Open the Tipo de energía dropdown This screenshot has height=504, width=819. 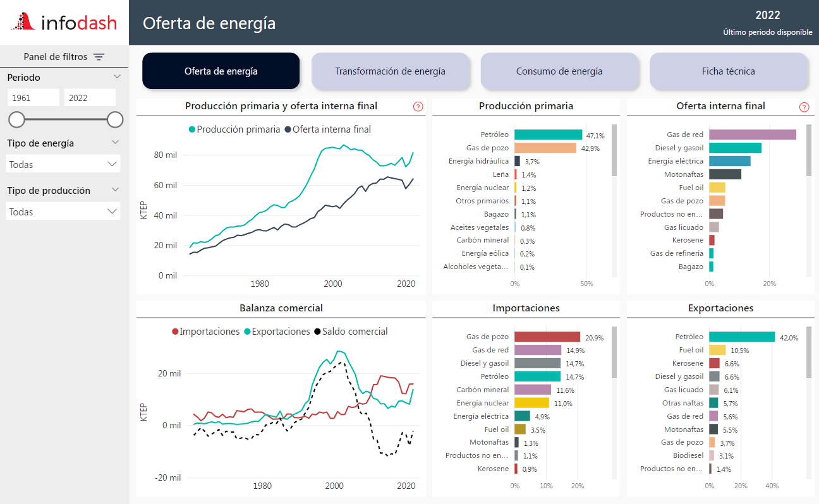(x=63, y=164)
